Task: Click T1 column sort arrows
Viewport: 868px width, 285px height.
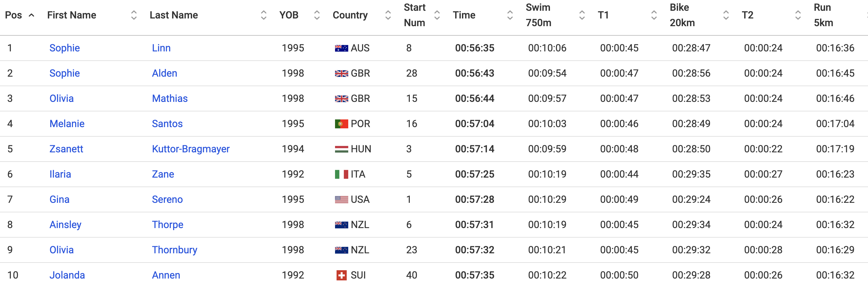Action: pos(654,15)
